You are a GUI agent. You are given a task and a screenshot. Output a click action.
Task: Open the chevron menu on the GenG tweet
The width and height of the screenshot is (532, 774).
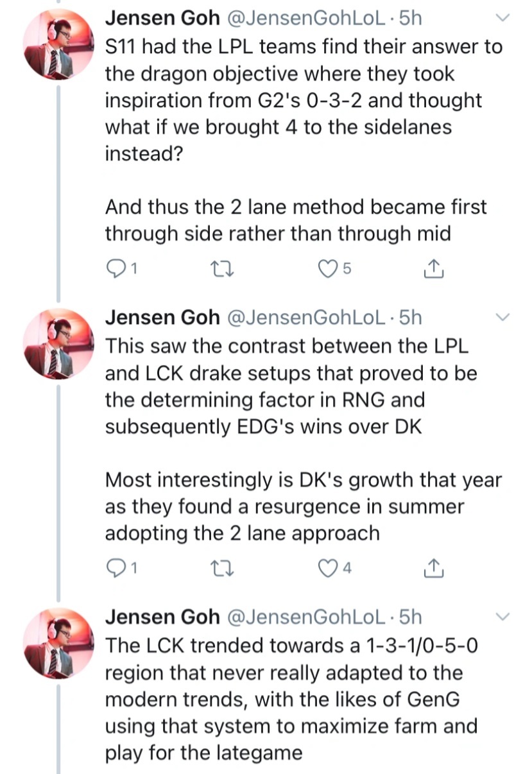point(503,617)
